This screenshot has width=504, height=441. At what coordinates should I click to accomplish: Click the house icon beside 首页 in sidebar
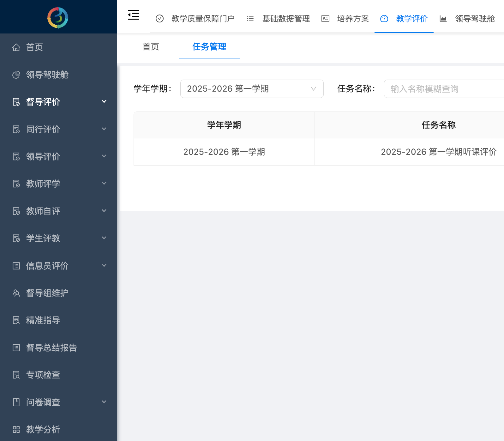pos(16,47)
